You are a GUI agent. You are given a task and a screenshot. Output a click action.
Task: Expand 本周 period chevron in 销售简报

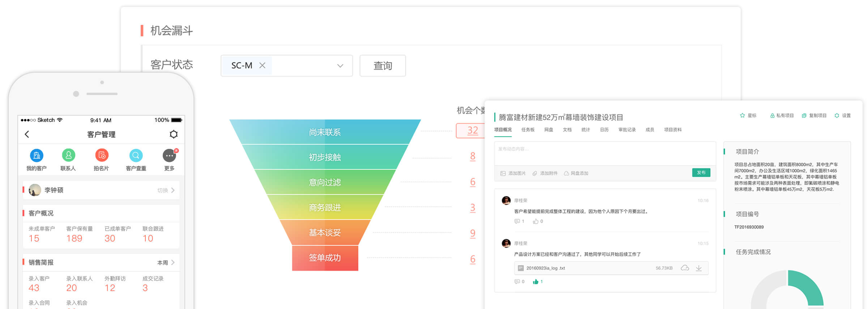click(173, 262)
